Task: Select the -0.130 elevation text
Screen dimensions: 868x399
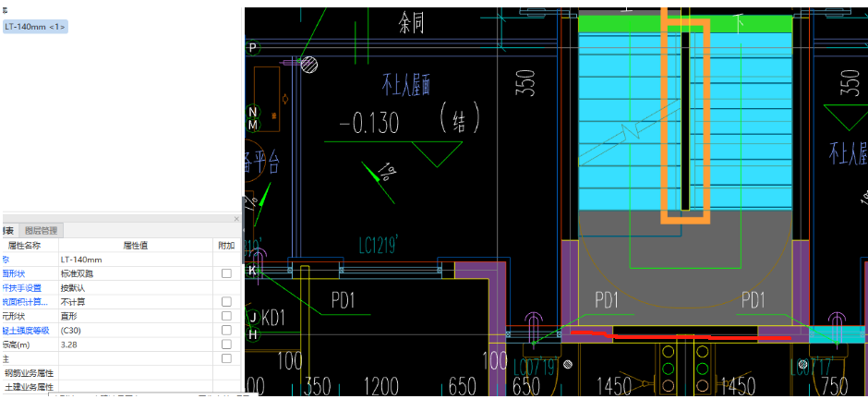Action: pos(368,123)
